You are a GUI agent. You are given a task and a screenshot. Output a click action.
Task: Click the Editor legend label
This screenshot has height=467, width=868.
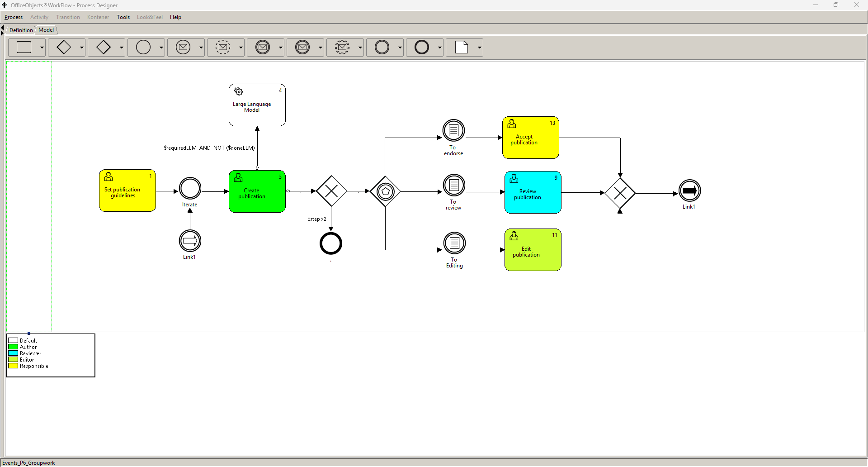pyautogui.click(x=27, y=360)
